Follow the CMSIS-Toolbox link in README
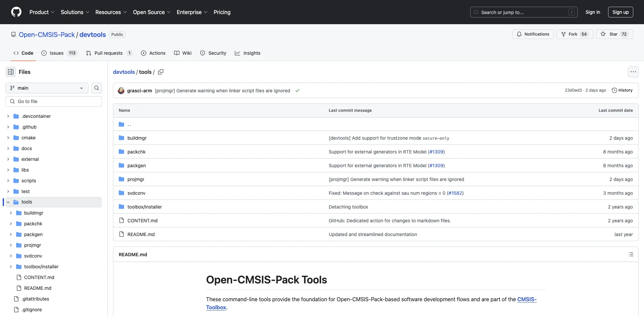 [x=527, y=299]
